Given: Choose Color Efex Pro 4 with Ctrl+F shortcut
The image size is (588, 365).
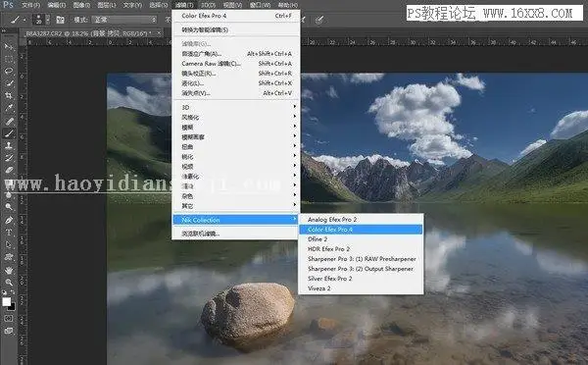Looking at the screenshot, I should pos(235,16).
